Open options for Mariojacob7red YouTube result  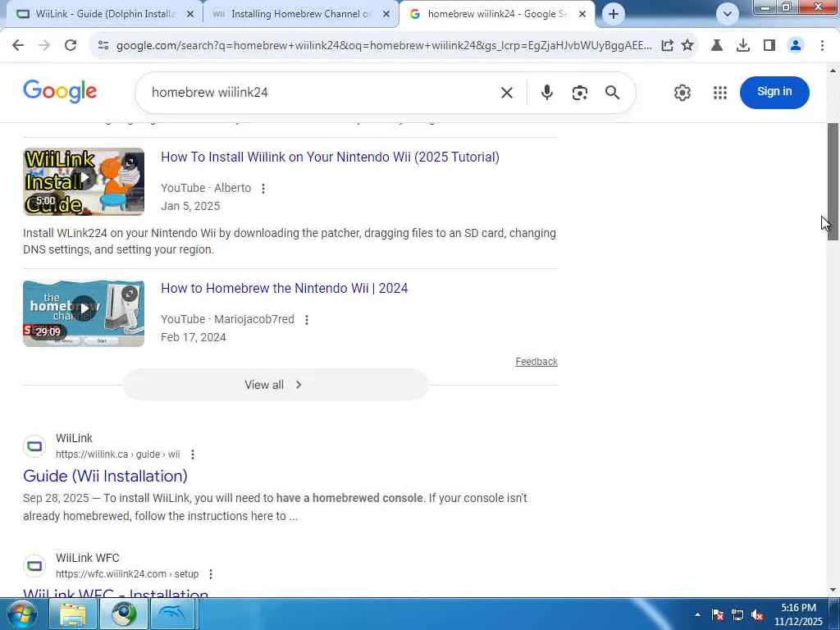307,320
